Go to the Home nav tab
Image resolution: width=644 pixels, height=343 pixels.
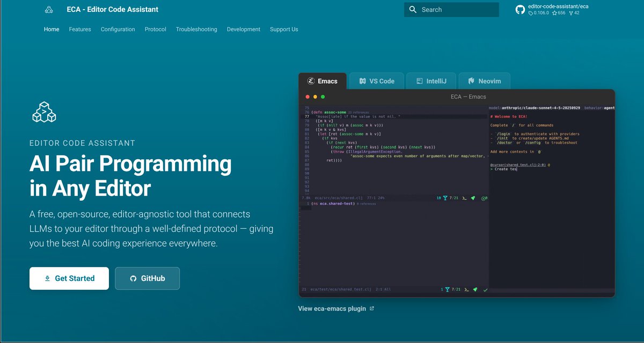coord(52,29)
